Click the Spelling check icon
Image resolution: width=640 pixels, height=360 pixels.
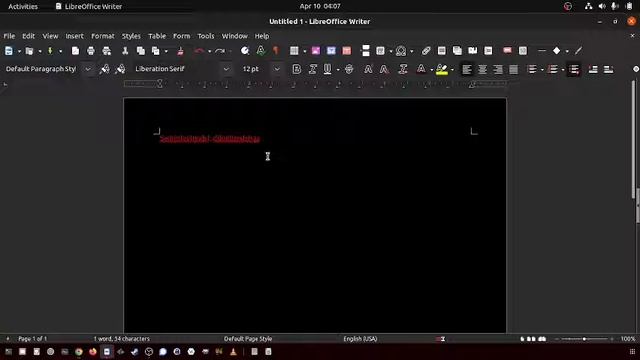[260, 51]
